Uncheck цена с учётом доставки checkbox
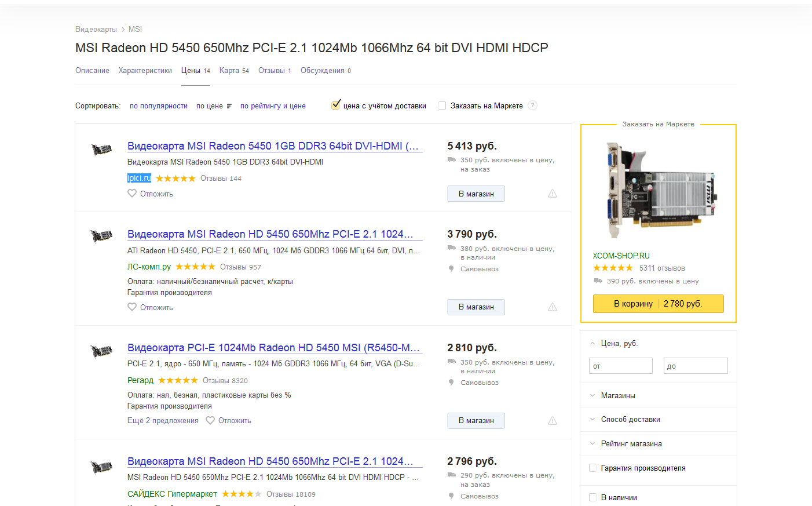 tap(336, 105)
